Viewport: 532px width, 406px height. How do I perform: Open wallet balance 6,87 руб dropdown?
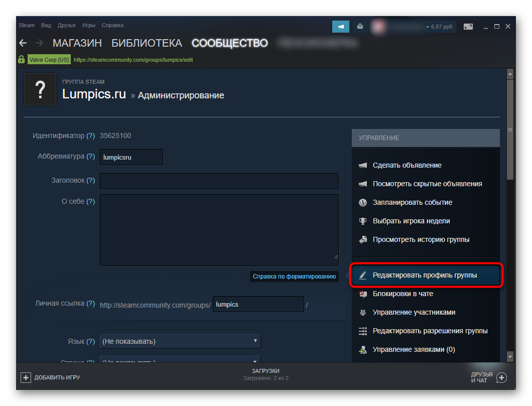pyautogui.click(x=439, y=27)
